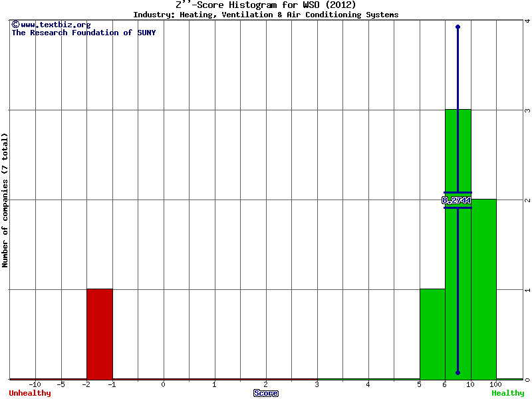532x399 pixels.
Task: Open the www.textbiz.org copyright link
Action: pos(51,25)
